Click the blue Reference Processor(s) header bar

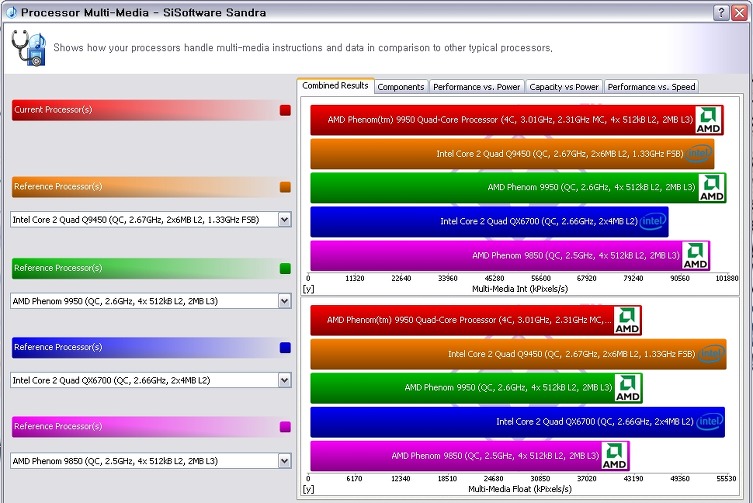[x=151, y=347]
